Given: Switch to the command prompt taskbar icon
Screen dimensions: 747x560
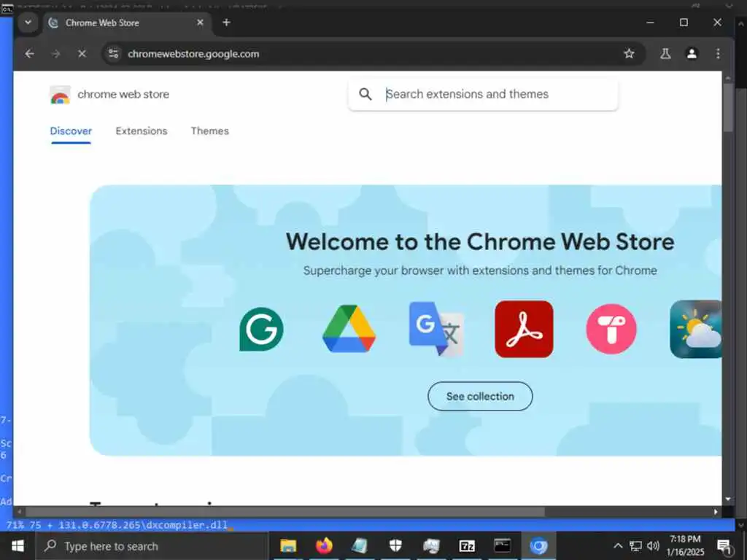Looking at the screenshot, I should [x=503, y=545].
